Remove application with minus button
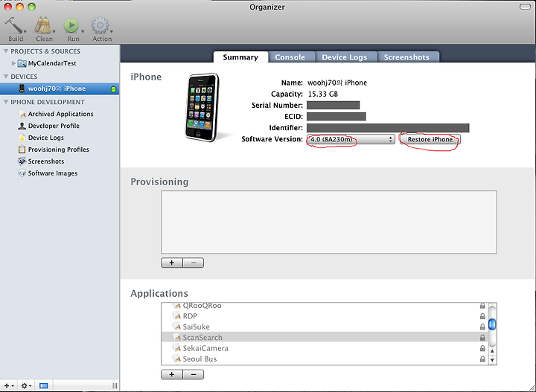 (x=194, y=374)
